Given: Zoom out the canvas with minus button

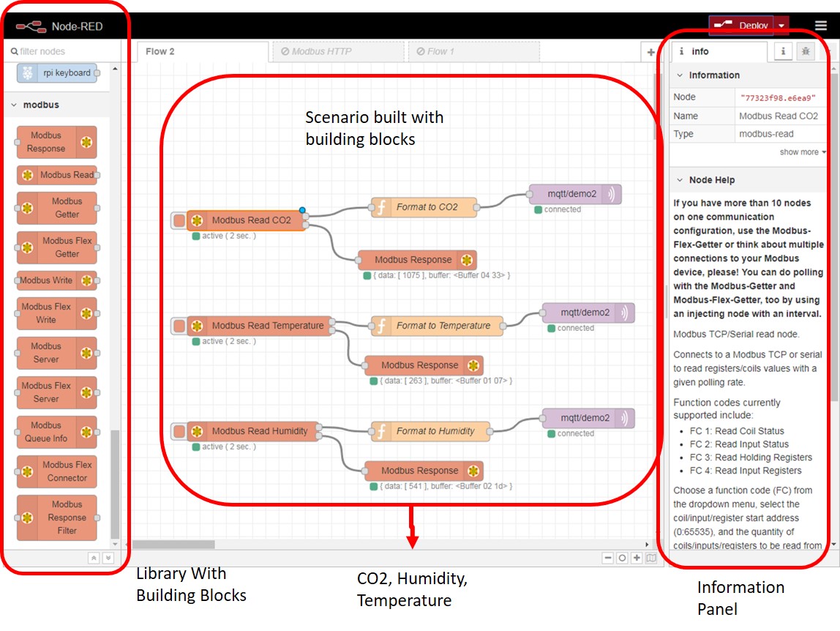Looking at the screenshot, I should pyautogui.click(x=607, y=558).
